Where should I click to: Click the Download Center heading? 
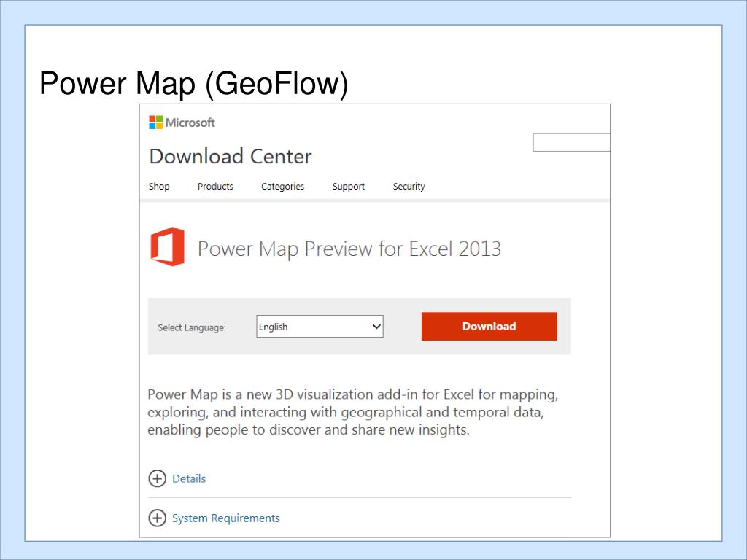[231, 156]
